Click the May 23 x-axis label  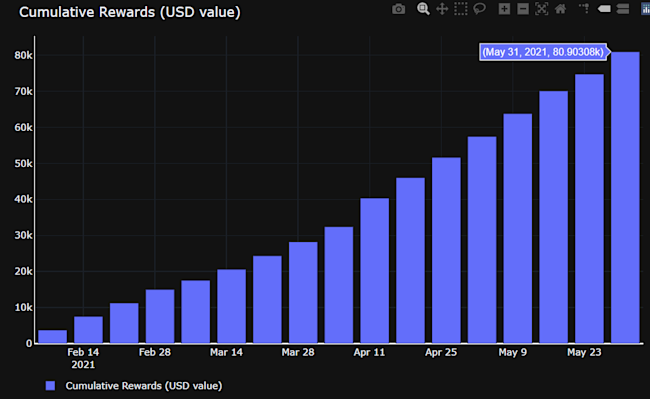(584, 353)
